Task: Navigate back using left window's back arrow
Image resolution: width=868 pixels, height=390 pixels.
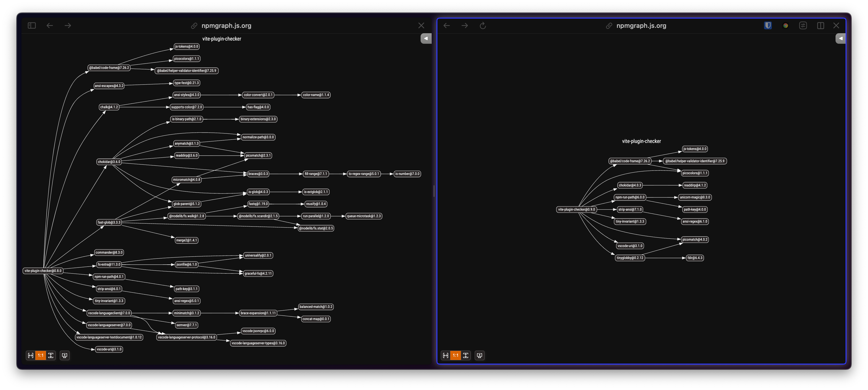Action: tap(50, 25)
